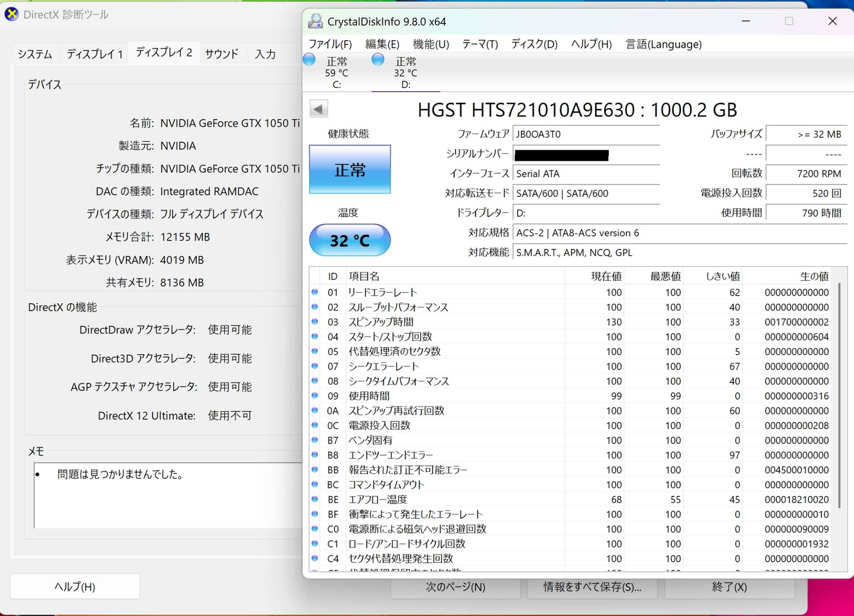Select ロード/アンロードサイクル回数 row
The height and width of the screenshot is (616, 854).
[x=571, y=543]
